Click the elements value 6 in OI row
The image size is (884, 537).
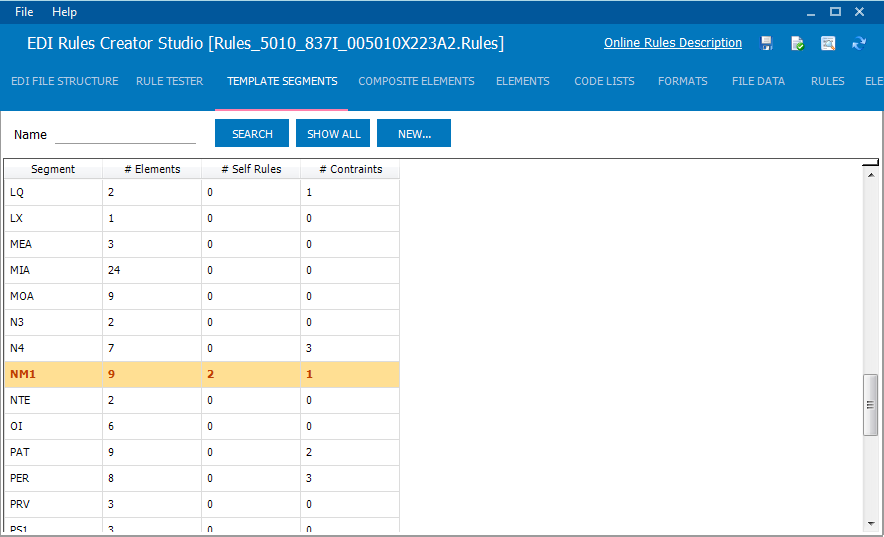(x=152, y=426)
